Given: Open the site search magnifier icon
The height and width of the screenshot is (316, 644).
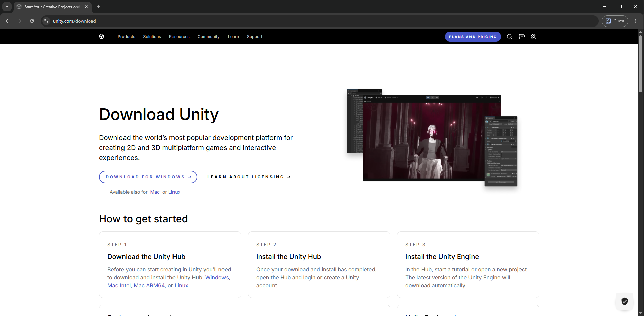Looking at the screenshot, I should (510, 37).
